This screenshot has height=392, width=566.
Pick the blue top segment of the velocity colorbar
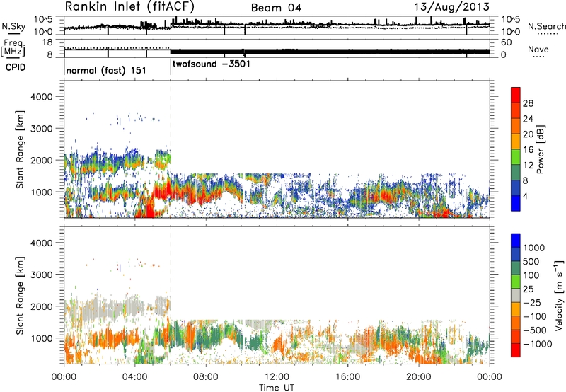(x=516, y=241)
